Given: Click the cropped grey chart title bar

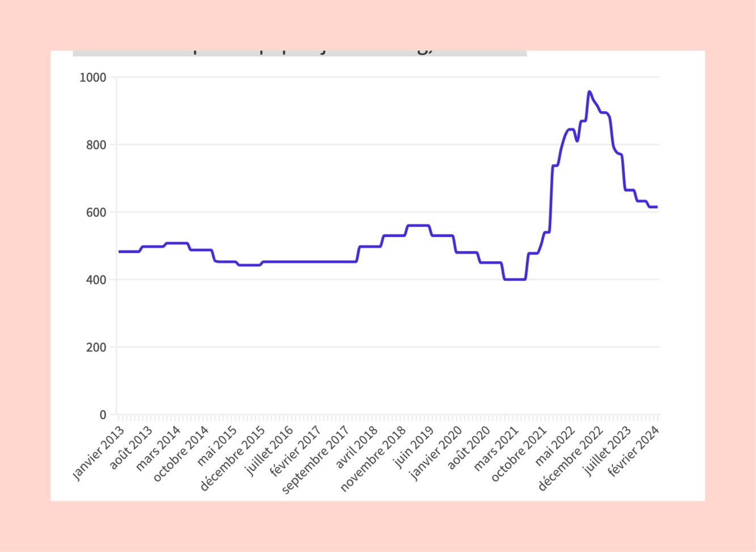Looking at the screenshot, I should coord(299,53).
